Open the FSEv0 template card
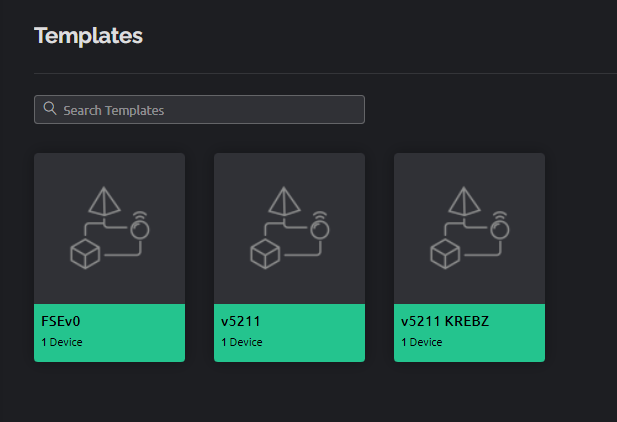This screenshot has width=617, height=422. (109, 257)
